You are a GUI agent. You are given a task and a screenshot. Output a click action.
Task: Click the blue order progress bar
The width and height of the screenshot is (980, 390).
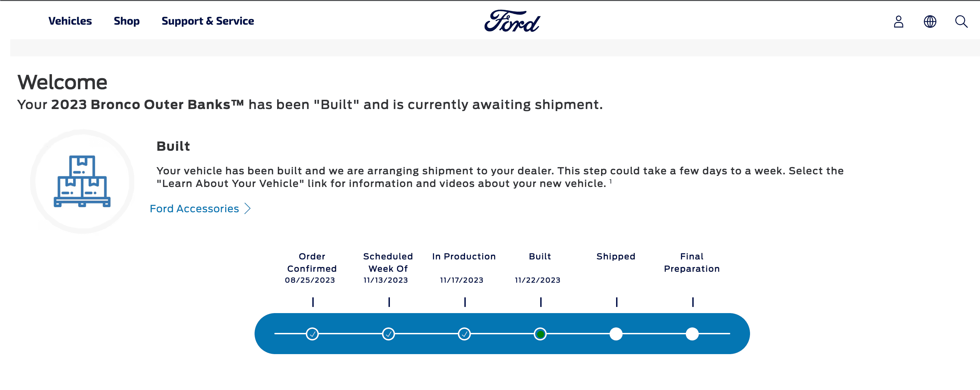502,334
